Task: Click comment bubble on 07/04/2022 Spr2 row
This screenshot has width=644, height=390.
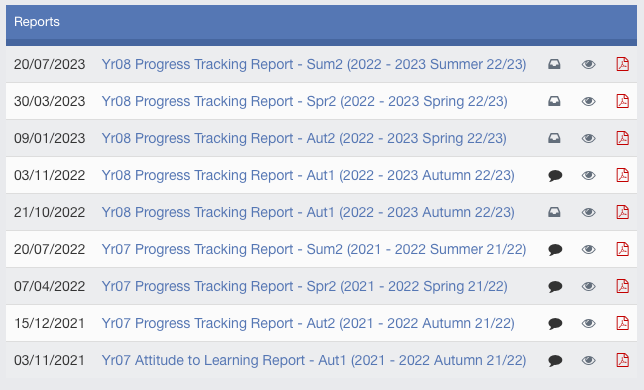Action: click(x=555, y=287)
